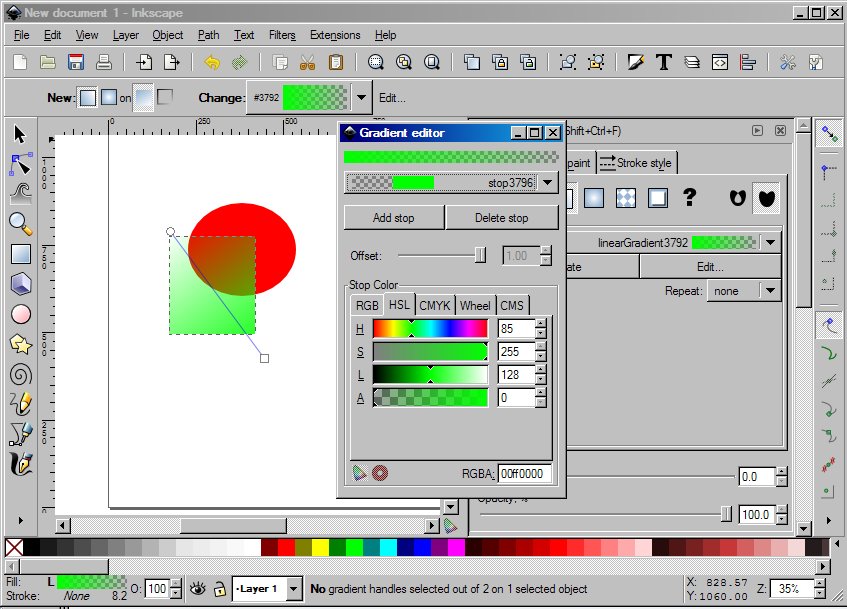Clear the RGBA value field
Viewport: 847px width, 609px height.
pos(524,473)
